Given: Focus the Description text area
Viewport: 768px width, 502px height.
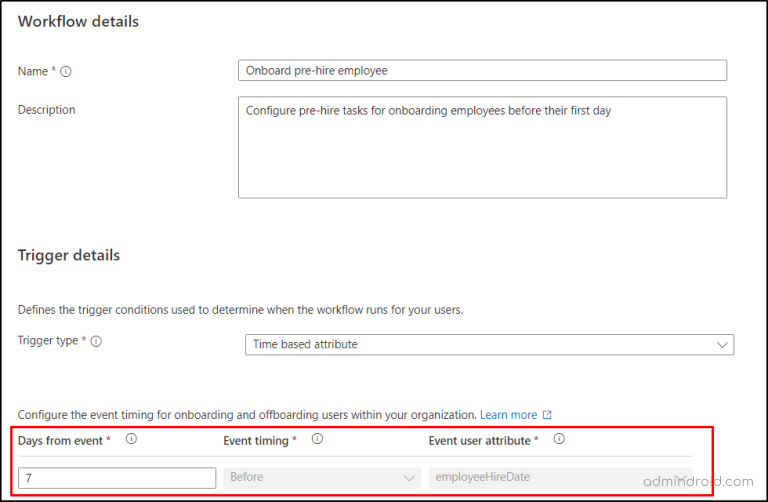Looking at the screenshot, I should (x=482, y=147).
